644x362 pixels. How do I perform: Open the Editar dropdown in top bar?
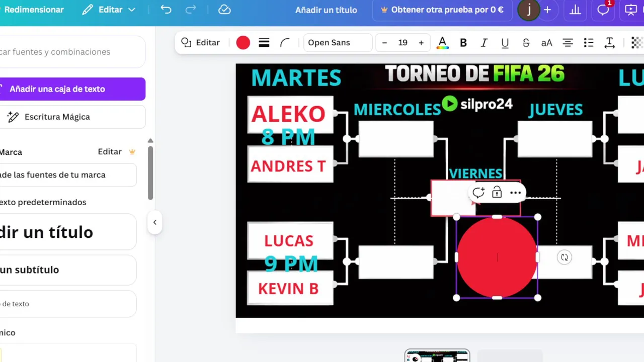click(x=109, y=10)
